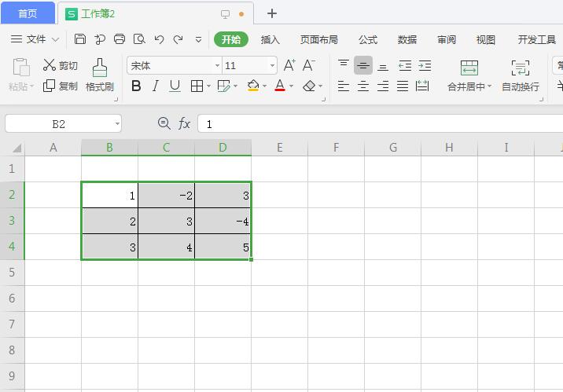This screenshot has width=563, height=392.
Task: Align text to top
Action: tap(344, 65)
